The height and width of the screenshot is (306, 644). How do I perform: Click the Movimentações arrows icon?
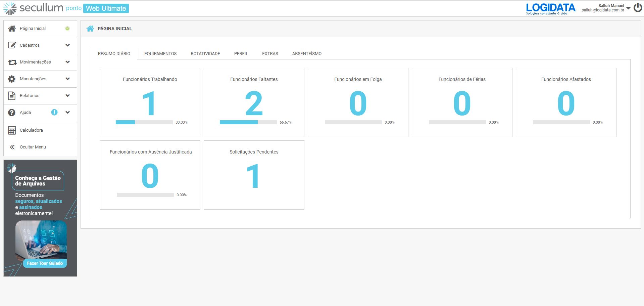coord(12,62)
